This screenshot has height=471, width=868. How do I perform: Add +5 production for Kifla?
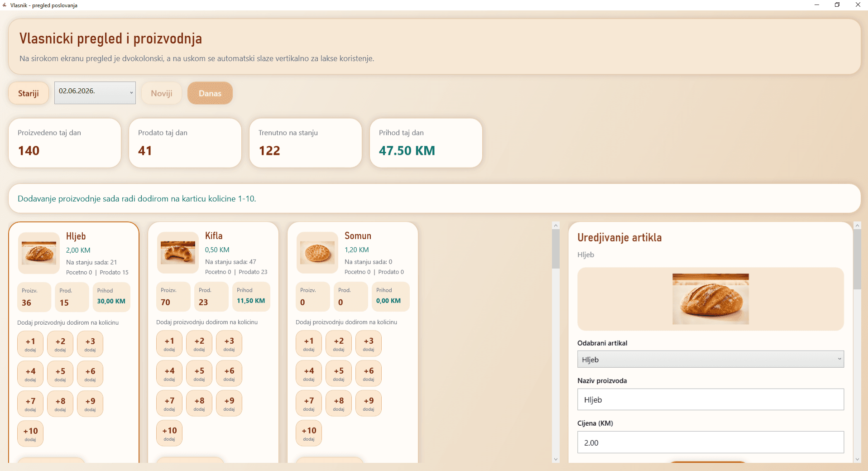click(x=199, y=374)
